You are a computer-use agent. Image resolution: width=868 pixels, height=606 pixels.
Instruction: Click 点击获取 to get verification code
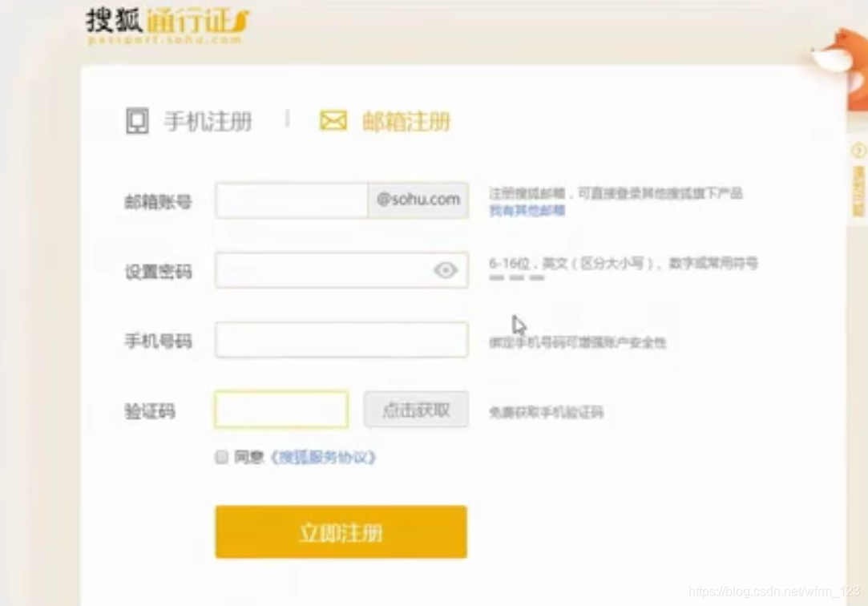(x=416, y=410)
